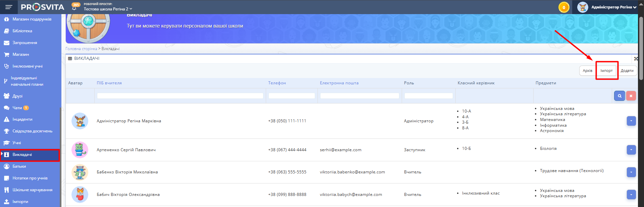This screenshot has height=207, width=644.
Task: Click the Біологія subject entry
Action: 548,149
